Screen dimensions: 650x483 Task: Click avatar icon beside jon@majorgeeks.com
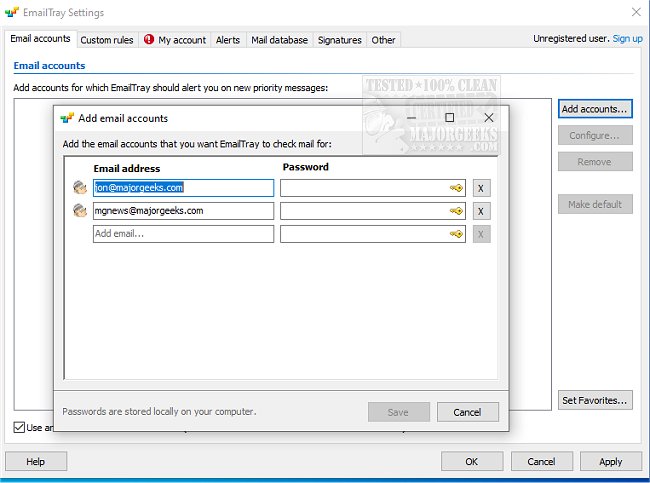[x=80, y=188]
